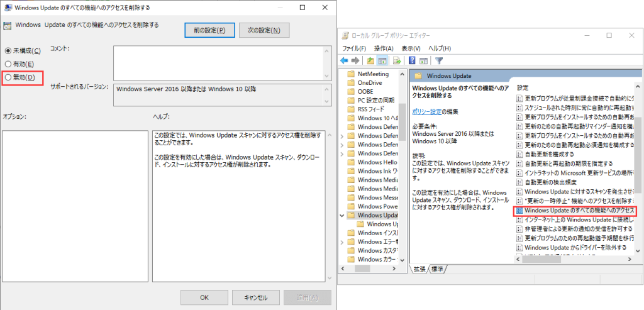Click the キャンセル button
This screenshot has height=310, width=644.
coord(256,297)
